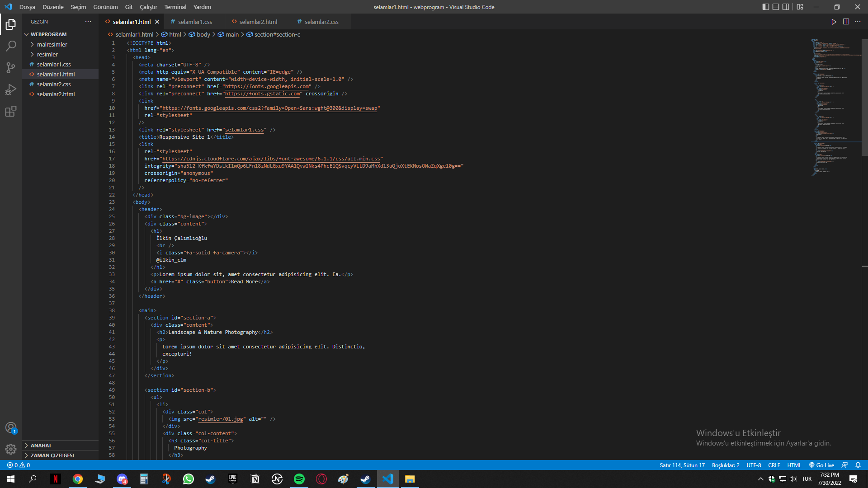
Task: Toggle the bottom panel visibility
Action: 776,7
